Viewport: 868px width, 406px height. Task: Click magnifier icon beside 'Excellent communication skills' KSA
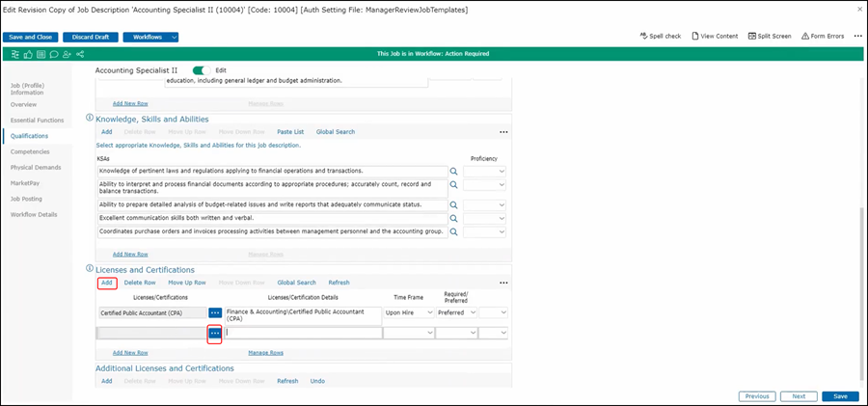coord(454,217)
